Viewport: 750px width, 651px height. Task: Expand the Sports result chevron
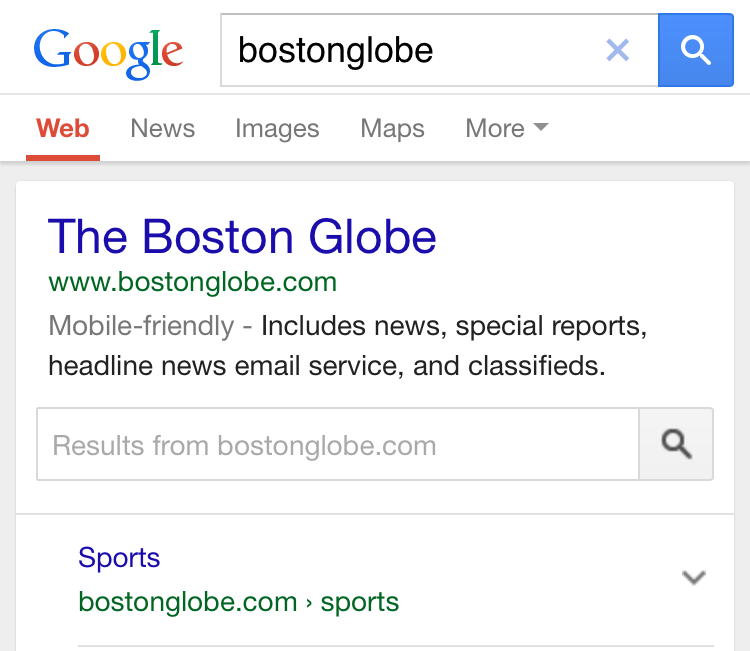click(693, 578)
